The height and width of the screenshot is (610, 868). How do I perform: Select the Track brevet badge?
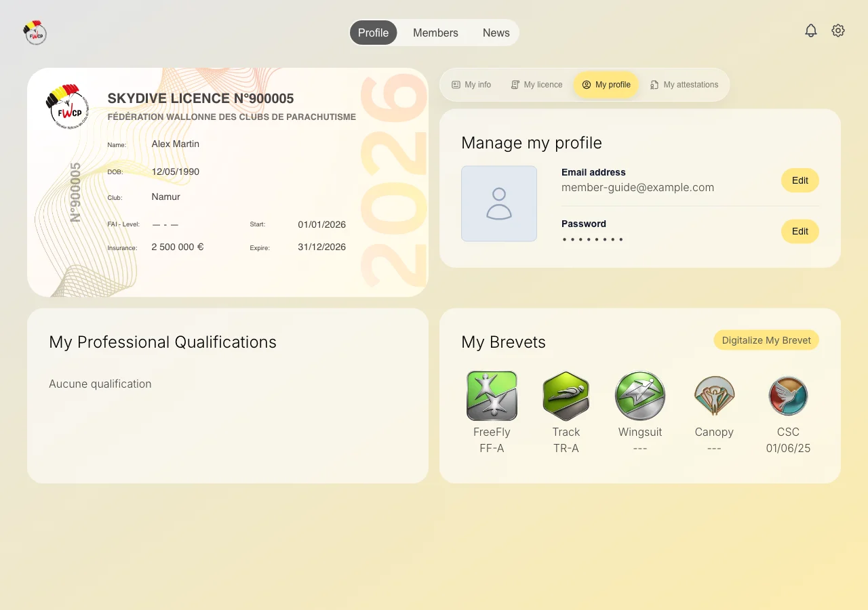pos(566,396)
